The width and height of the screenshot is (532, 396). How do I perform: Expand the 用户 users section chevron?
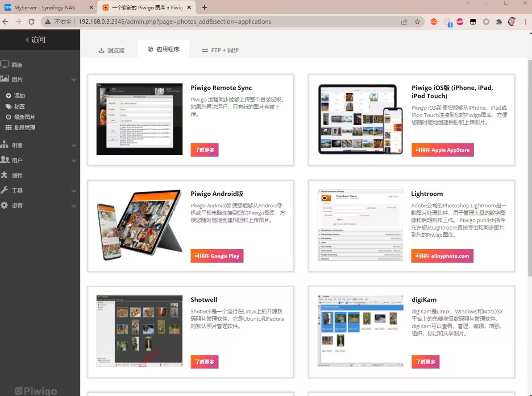pos(74,161)
